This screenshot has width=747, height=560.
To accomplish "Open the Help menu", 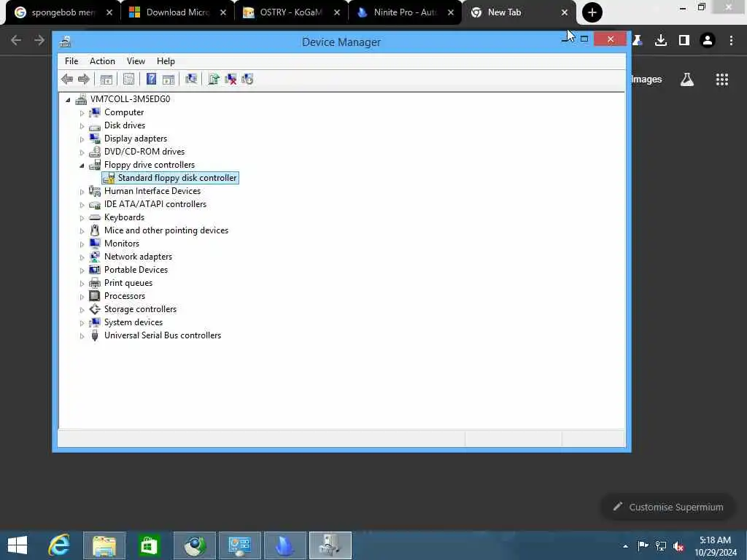I will 166,61.
